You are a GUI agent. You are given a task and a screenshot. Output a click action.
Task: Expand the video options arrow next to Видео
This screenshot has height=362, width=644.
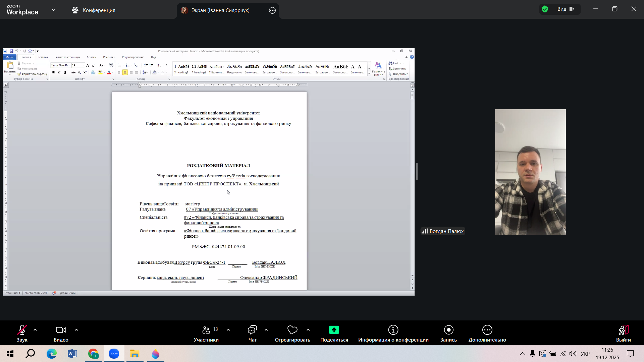point(76,330)
